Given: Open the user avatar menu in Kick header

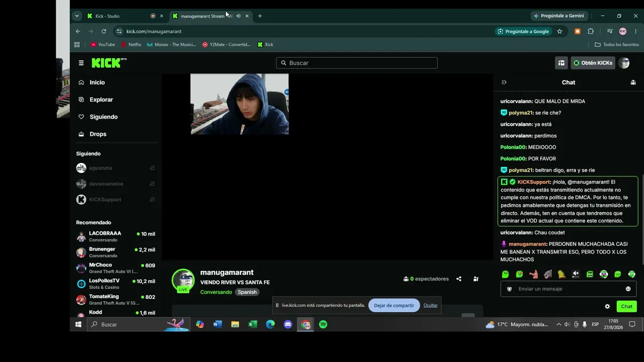Looking at the screenshot, I should [624, 63].
